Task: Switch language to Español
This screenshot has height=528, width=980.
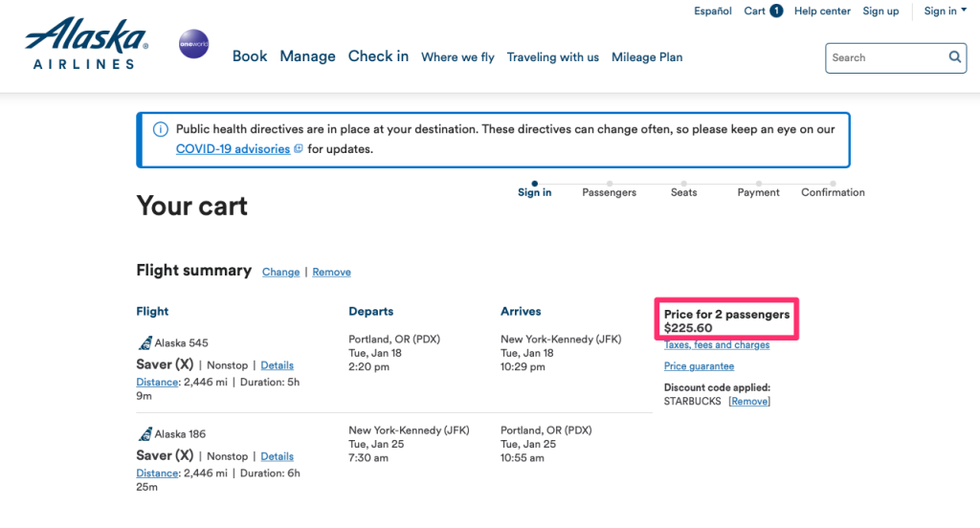Action: pos(713,11)
